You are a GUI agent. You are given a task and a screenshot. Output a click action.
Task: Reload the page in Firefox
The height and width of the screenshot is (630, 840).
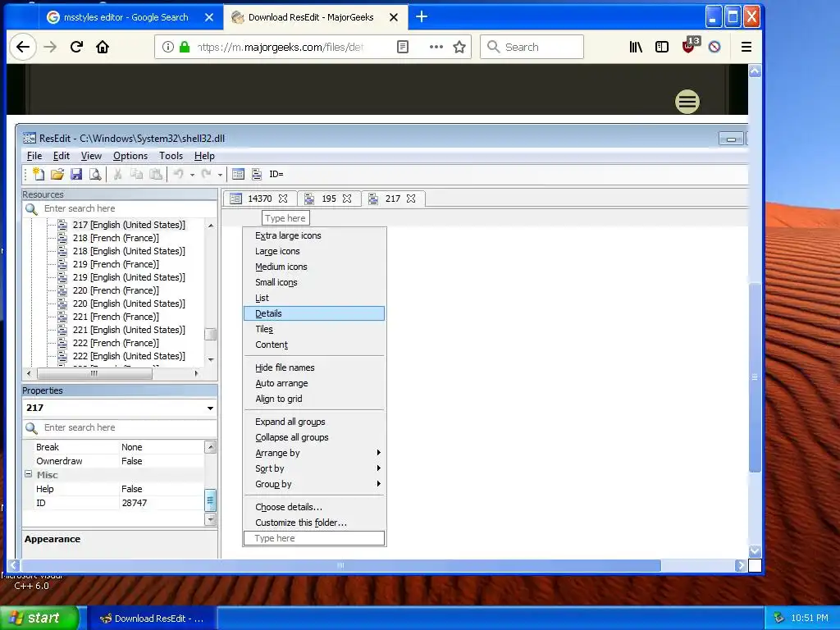click(76, 47)
